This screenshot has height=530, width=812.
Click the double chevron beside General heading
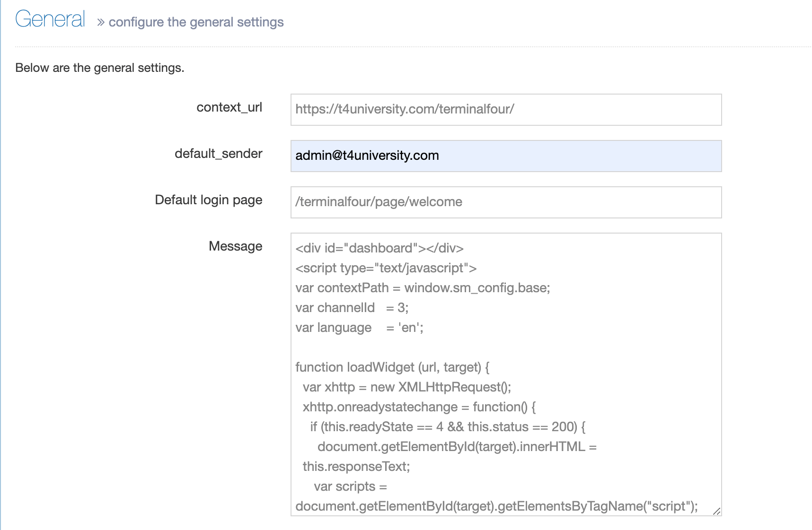[x=100, y=23]
